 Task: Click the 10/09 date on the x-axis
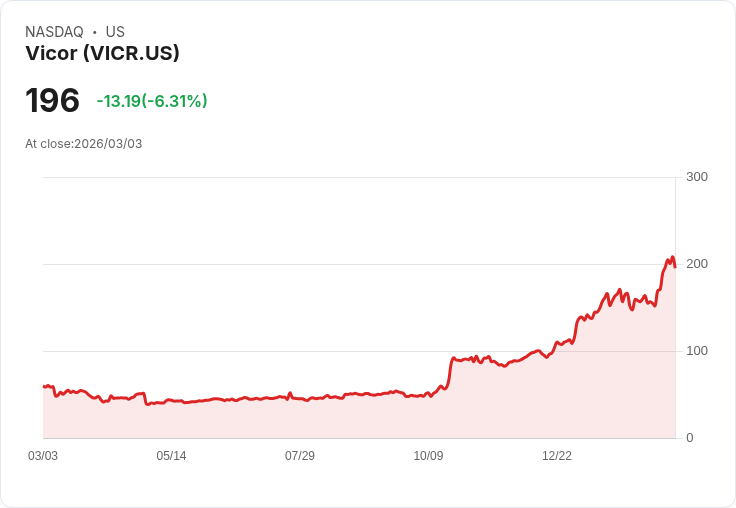pyautogui.click(x=428, y=456)
